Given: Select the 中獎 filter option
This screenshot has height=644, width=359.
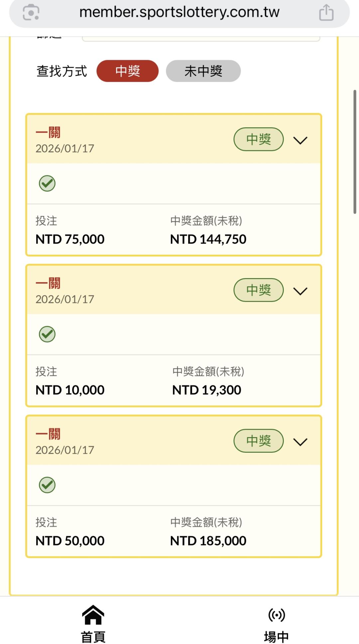Looking at the screenshot, I should (127, 71).
